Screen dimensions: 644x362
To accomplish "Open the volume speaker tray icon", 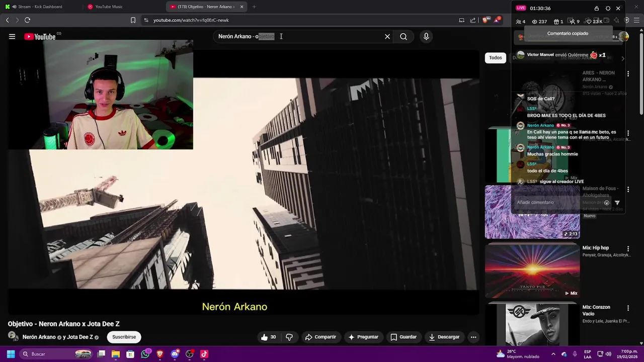I will [x=608, y=354].
